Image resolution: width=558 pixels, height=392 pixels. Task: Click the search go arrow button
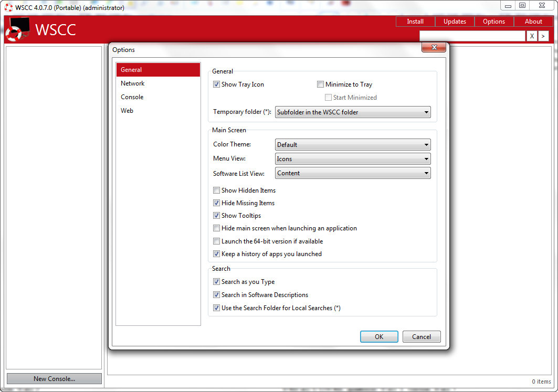coord(544,36)
